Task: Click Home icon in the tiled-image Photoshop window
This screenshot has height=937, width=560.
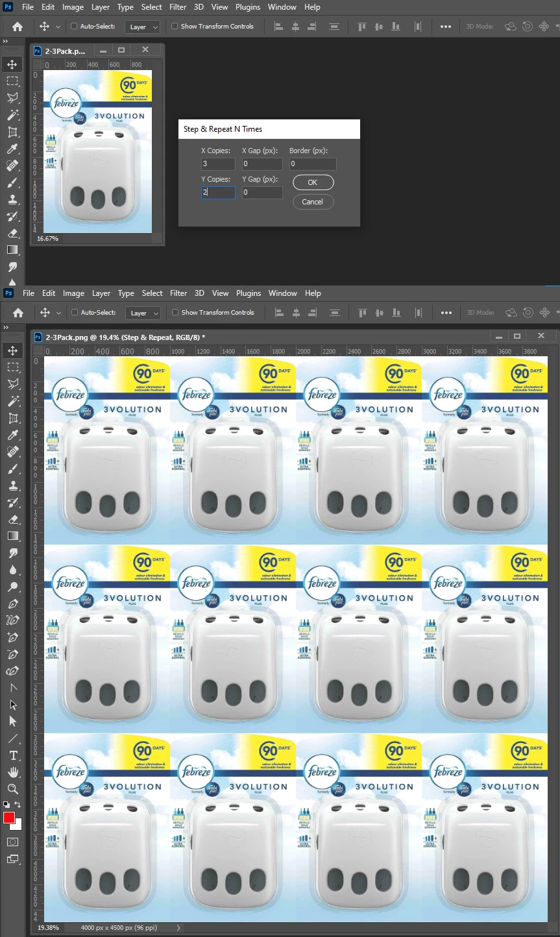Action: pos(18,313)
